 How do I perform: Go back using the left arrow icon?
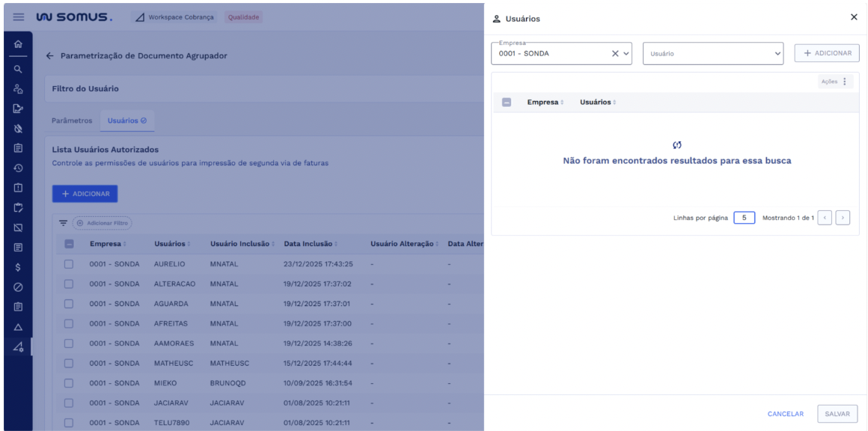(x=50, y=56)
